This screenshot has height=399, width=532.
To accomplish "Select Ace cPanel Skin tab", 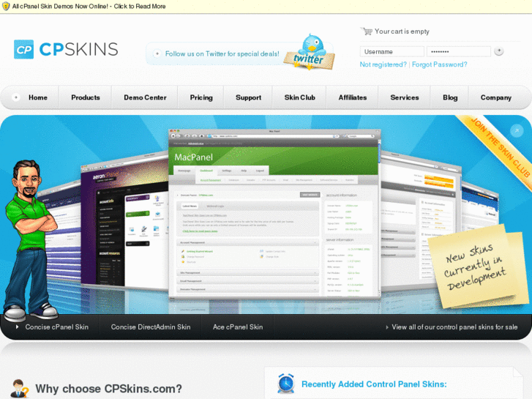I will pyautogui.click(x=238, y=327).
